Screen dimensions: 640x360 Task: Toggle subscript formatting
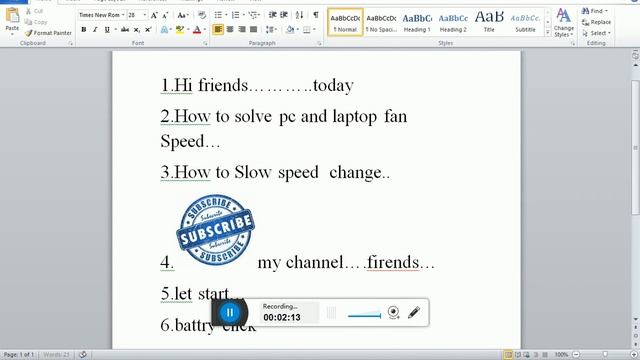click(x=137, y=29)
